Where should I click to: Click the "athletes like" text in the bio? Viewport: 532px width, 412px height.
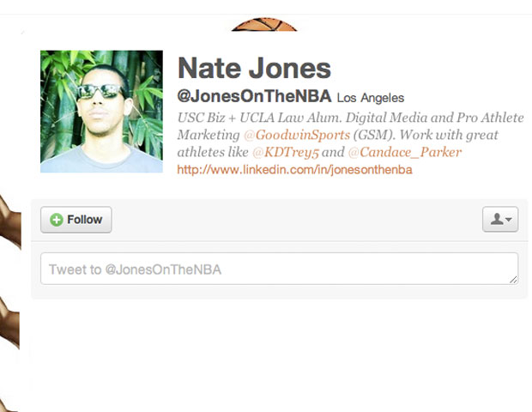213,153
